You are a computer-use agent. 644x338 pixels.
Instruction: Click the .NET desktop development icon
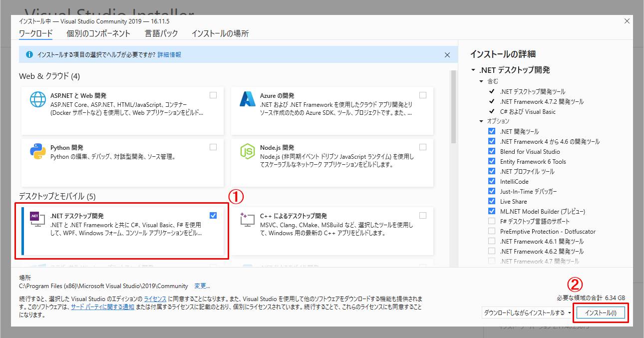38,218
